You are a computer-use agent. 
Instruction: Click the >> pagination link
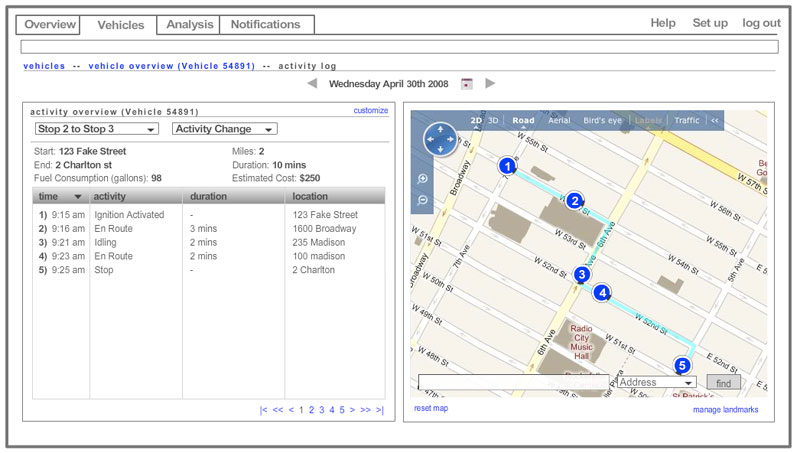365,410
